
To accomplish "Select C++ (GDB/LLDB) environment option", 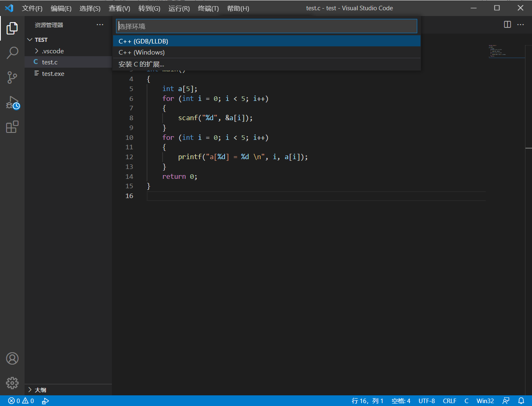I will coord(267,41).
